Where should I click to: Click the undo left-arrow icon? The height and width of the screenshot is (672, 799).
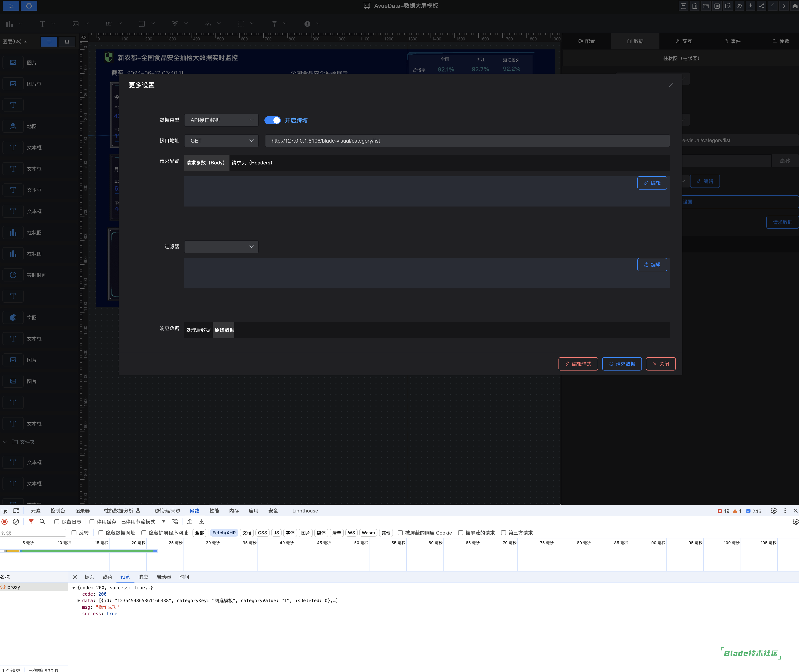coord(772,6)
